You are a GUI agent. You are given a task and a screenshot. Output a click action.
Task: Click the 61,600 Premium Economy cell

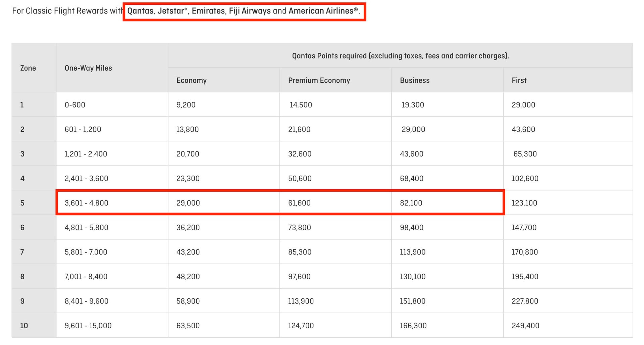click(x=335, y=203)
